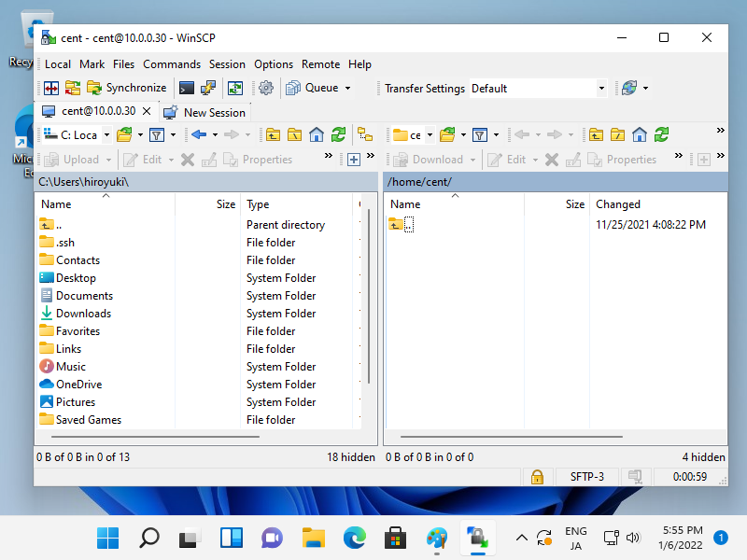Screen dimensions: 747x560
Task: Click the lock icon in status bar
Action: click(537, 477)
